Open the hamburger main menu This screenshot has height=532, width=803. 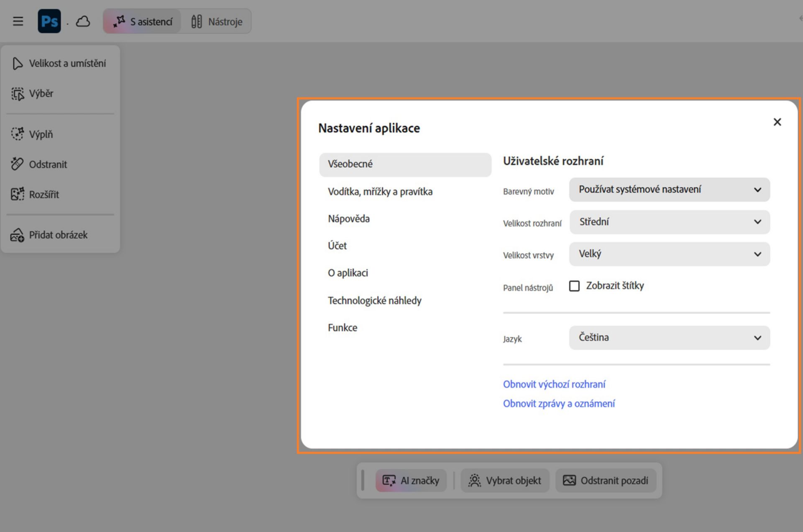point(18,21)
